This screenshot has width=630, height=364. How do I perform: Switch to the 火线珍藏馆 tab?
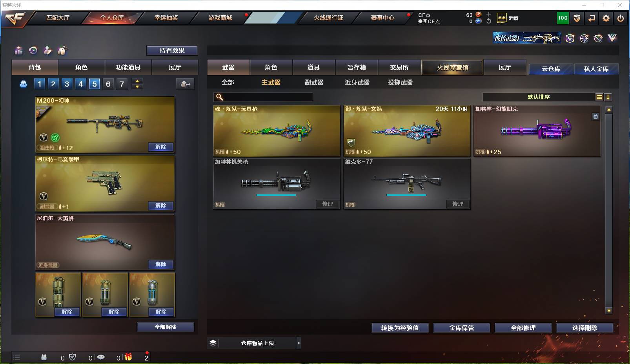tap(452, 67)
